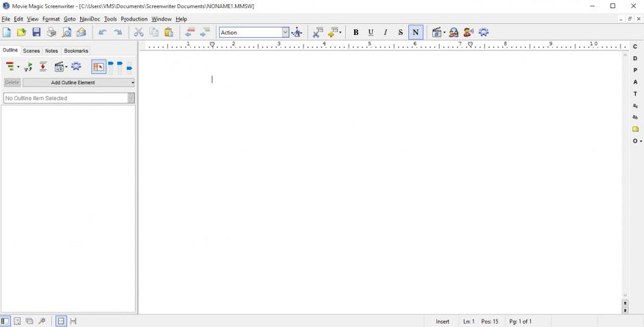Switch to the Scenes tab
644x327 pixels.
tap(32, 51)
